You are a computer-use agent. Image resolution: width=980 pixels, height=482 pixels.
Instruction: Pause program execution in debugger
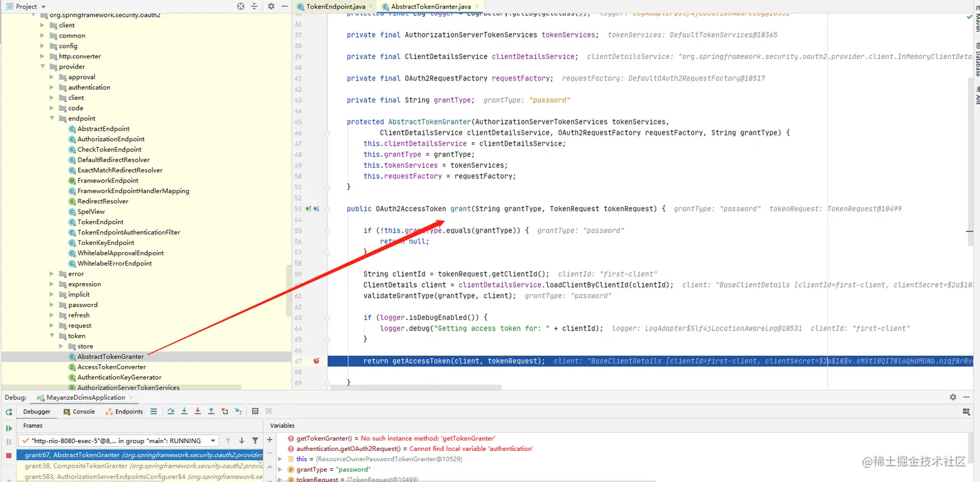pos(9,442)
